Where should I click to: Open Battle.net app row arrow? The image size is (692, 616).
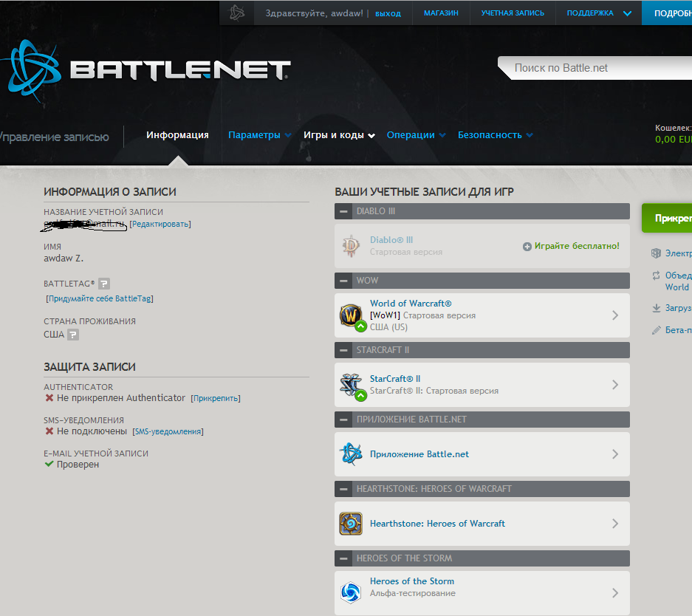pos(615,454)
